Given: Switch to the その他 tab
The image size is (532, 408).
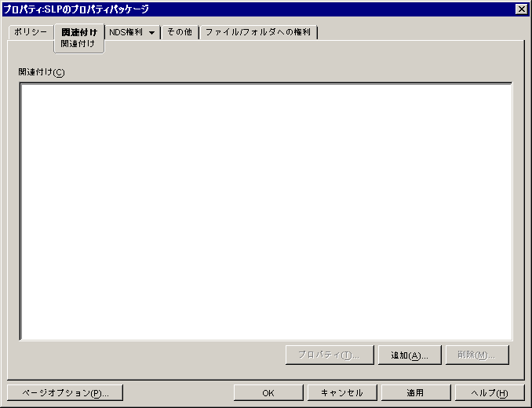Looking at the screenshot, I should [180, 32].
